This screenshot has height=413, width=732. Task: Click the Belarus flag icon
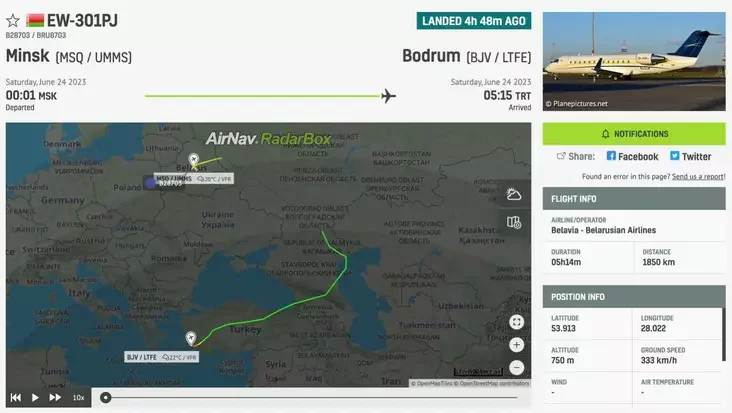pos(35,20)
